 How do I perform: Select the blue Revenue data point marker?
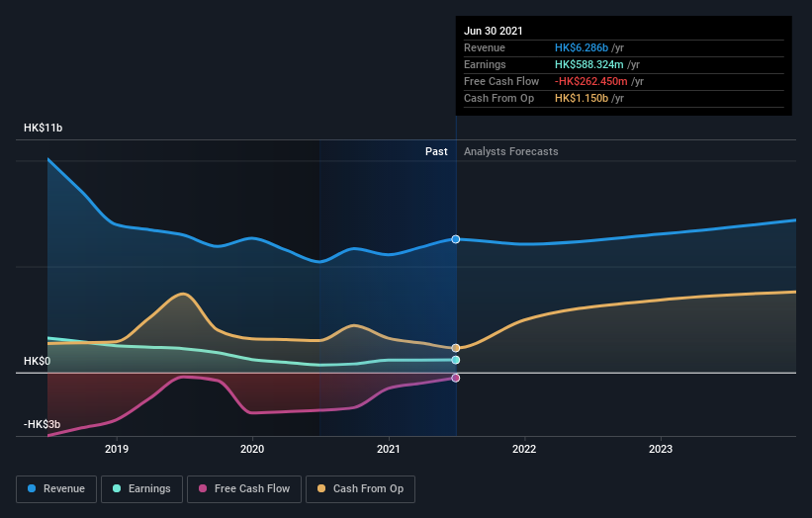[456, 239]
